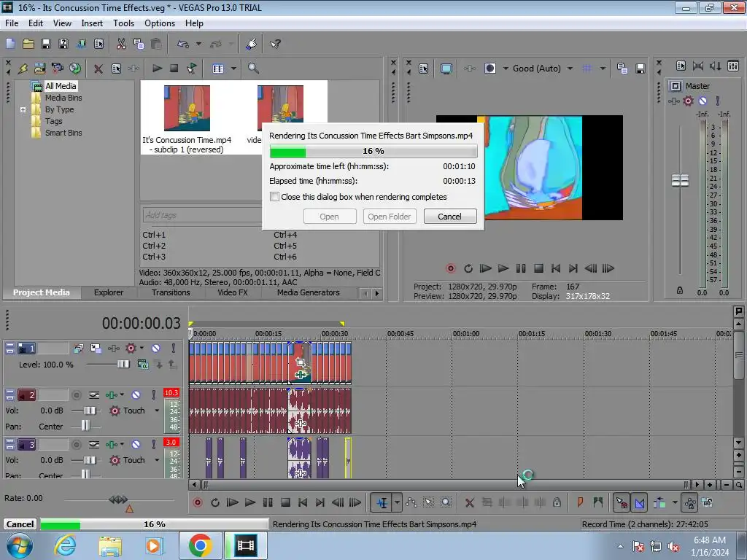Screen dimensions: 747x560
Task: Mute audio track 2
Action: pyautogui.click(x=136, y=394)
